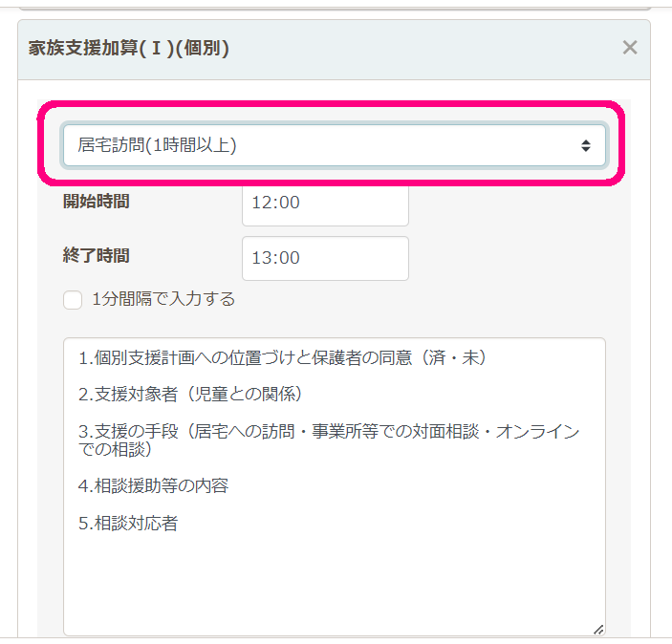Click the 家族支援加算(Ⅰ)(個別) header title

pyautogui.click(x=129, y=48)
